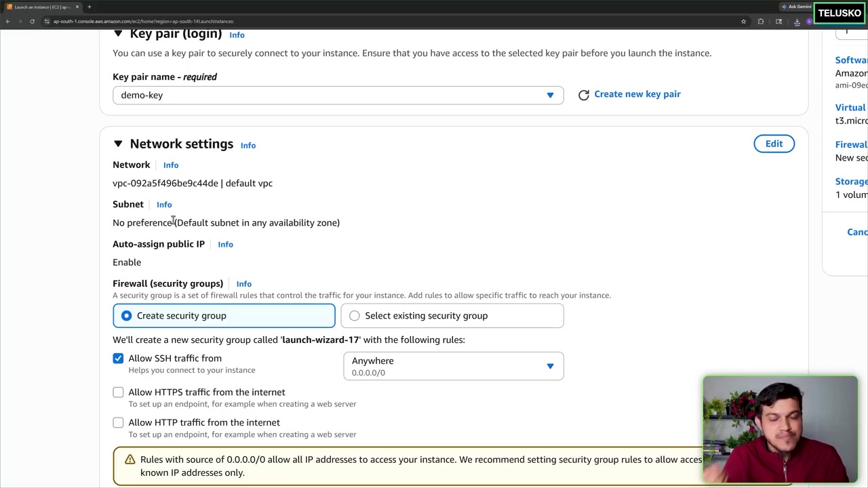868x488 pixels.
Task: Click the address bar URL
Action: click(x=144, y=21)
